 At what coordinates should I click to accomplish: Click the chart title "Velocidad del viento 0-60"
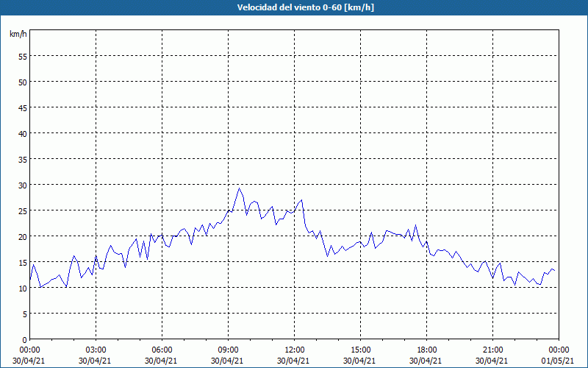293,7
